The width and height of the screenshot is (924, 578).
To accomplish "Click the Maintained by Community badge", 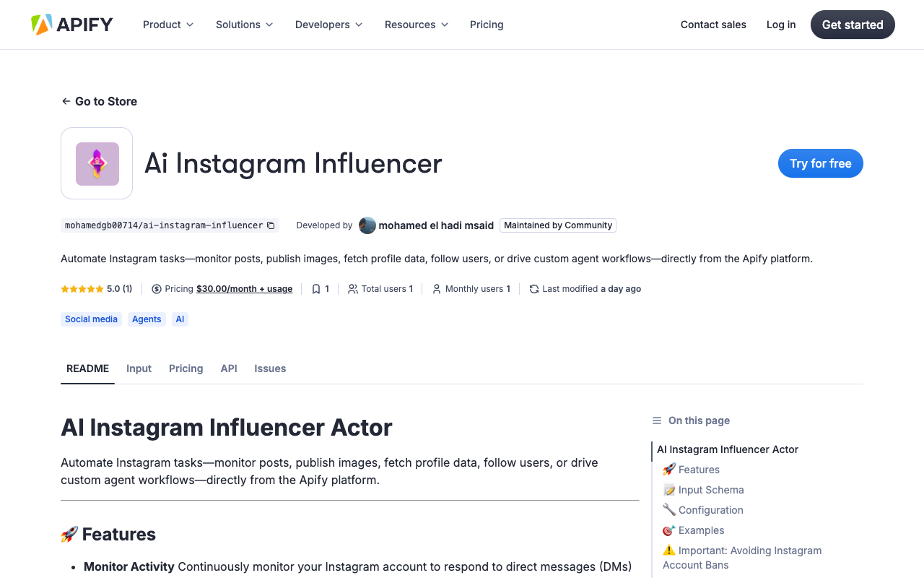I will click(x=558, y=225).
